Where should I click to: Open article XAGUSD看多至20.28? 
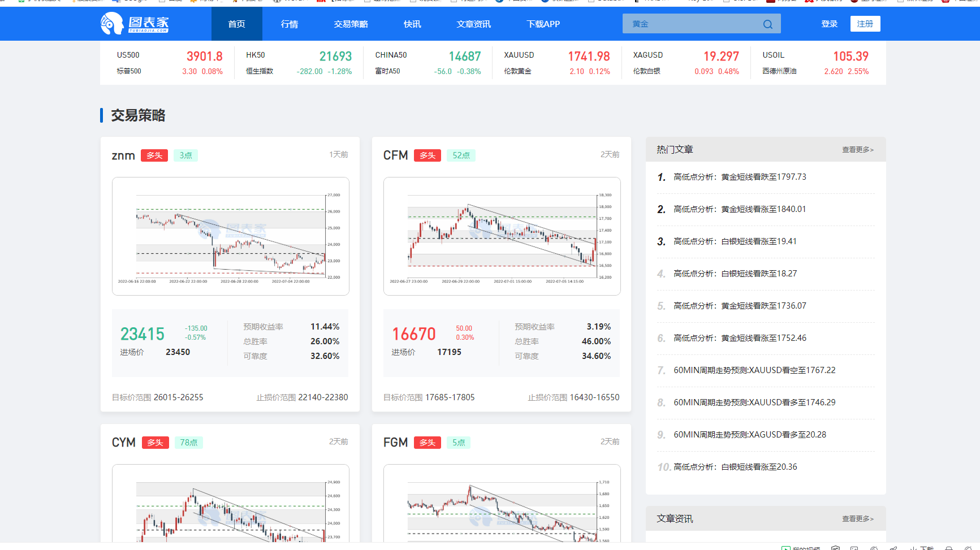pyautogui.click(x=749, y=435)
